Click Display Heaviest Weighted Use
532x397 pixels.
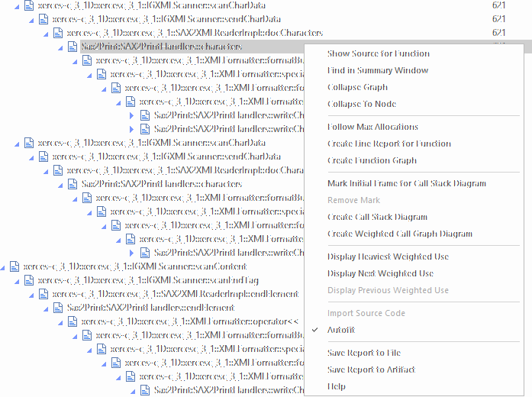click(x=388, y=257)
